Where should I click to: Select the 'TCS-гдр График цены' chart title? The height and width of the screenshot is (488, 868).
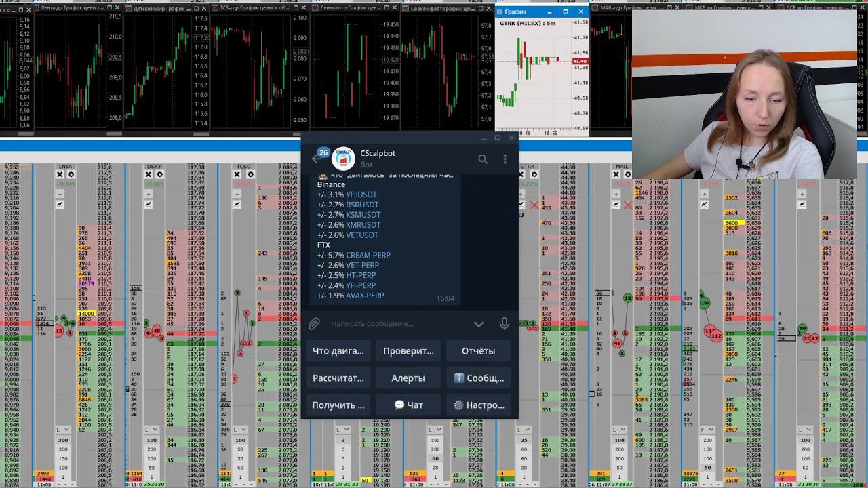pos(254,8)
